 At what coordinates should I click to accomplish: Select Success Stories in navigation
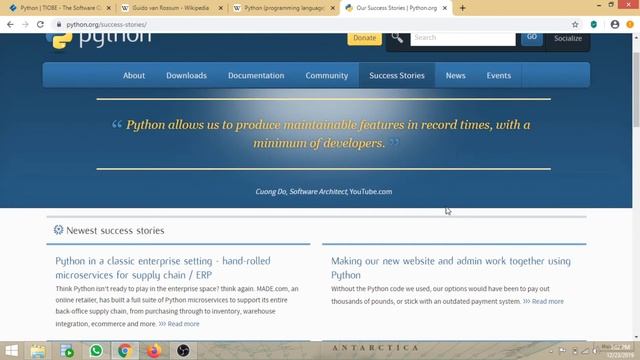pos(397,76)
